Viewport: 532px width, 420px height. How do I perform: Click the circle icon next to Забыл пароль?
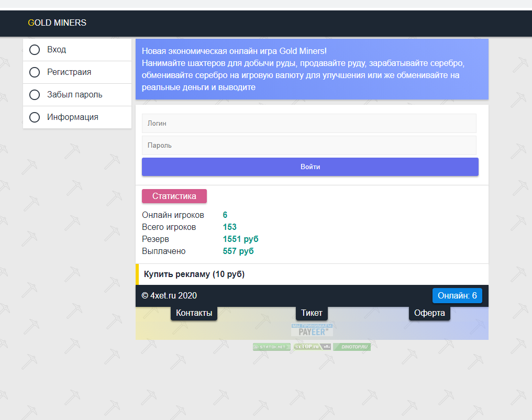coord(35,95)
